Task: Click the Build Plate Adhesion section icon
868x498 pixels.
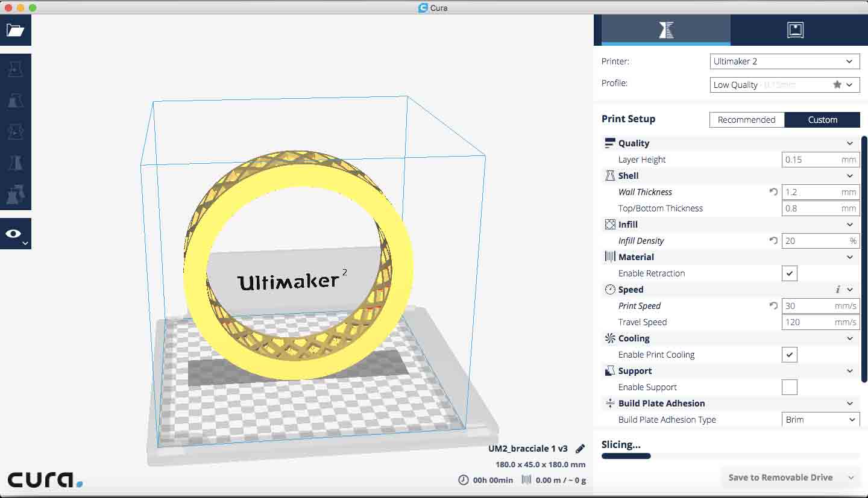Action: point(609,403)
